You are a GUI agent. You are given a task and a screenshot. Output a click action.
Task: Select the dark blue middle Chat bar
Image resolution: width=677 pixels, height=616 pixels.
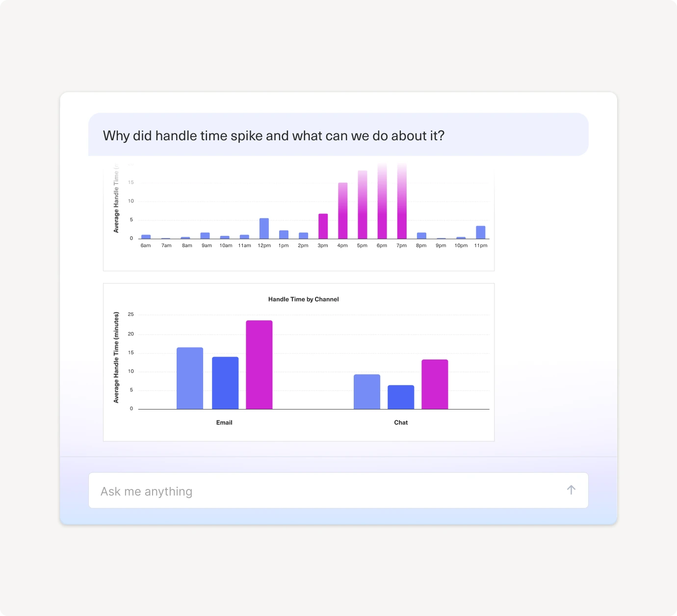[x=401, y=397]
